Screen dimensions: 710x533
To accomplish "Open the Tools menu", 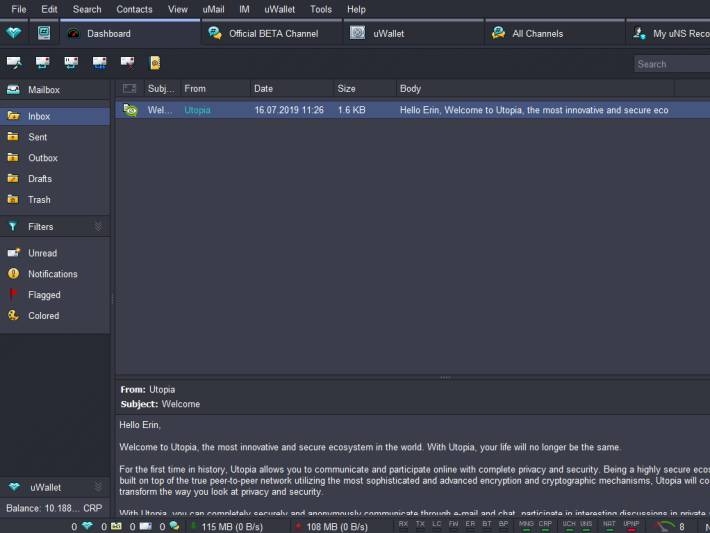I will tap(321, 9).
